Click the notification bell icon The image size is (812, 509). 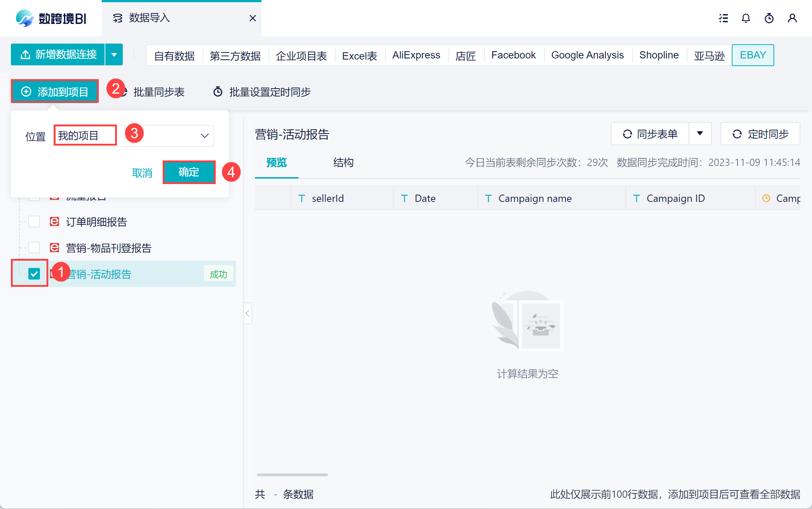click(x=746, y=18)
